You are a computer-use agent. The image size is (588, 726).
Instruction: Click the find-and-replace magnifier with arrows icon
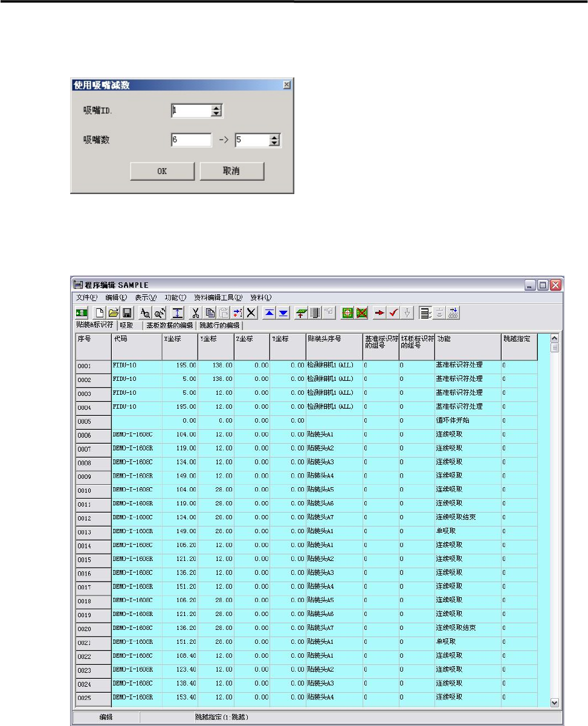pyautogui.click(x=160, y=313)
